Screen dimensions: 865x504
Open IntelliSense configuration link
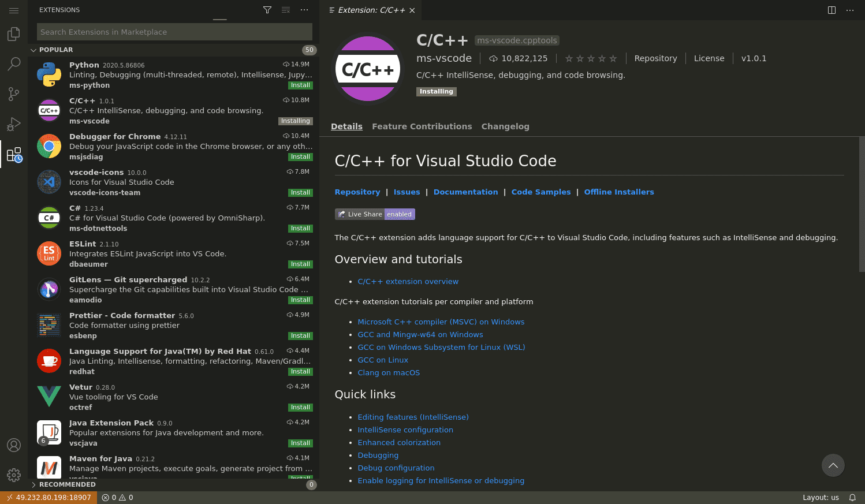[x=405, y=430]
